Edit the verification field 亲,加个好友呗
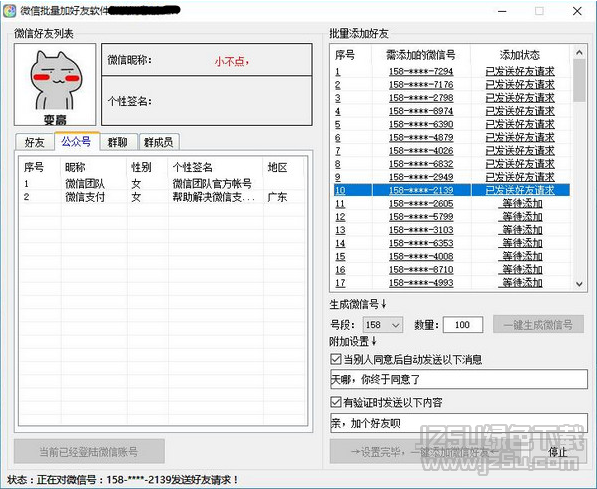This screenshot has width=597, height=489. point(459,423)
